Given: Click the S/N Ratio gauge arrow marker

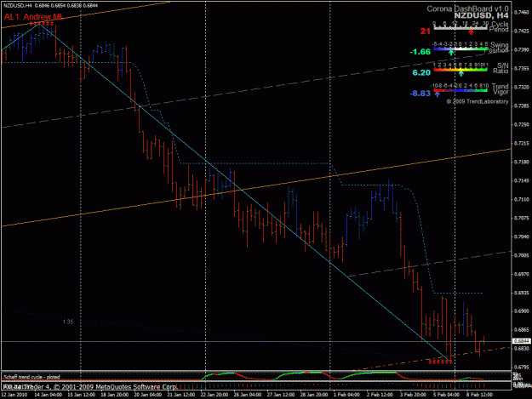Looking at the screenshot, I should pyautogui.click(x=460, y=73).
